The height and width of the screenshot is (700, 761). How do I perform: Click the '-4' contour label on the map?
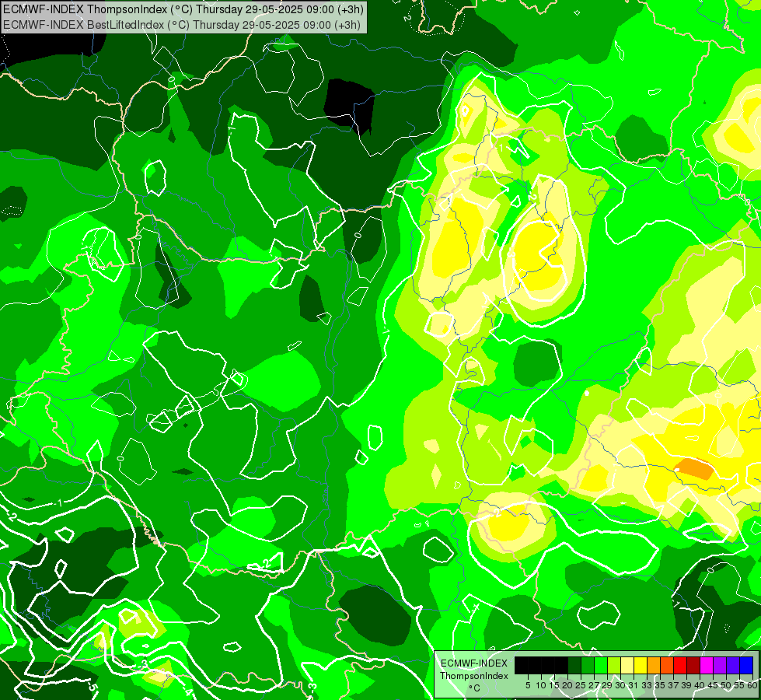pos(190,690)
